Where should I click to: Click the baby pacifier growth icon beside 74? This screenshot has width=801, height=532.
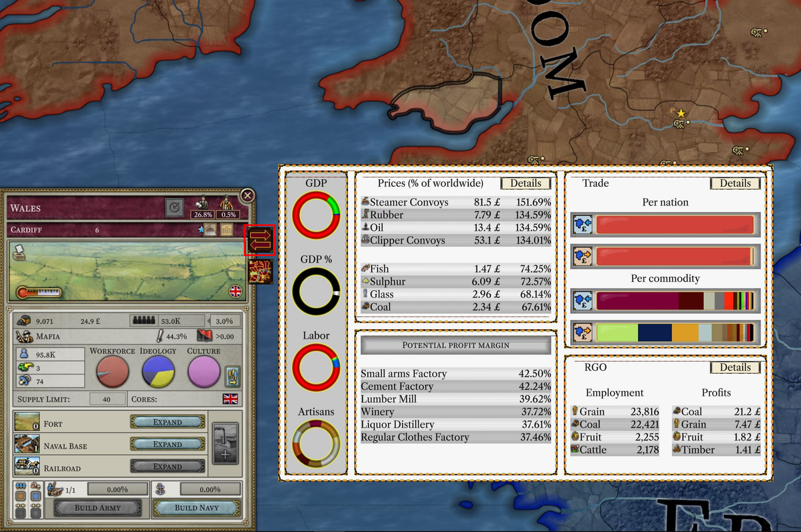click(x=23, y=380)
